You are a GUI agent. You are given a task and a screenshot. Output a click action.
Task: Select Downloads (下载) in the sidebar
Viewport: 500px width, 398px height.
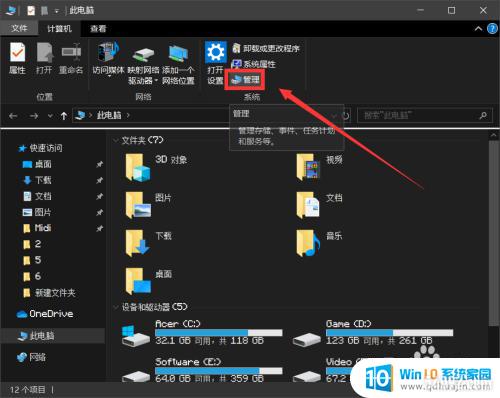tap(37, 180)
